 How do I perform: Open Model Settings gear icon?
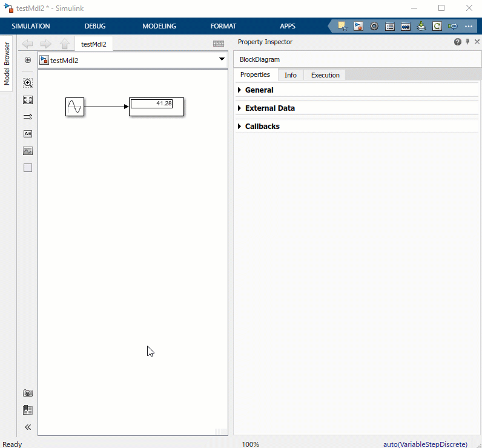pyautogui.click(x=374, y=26)
